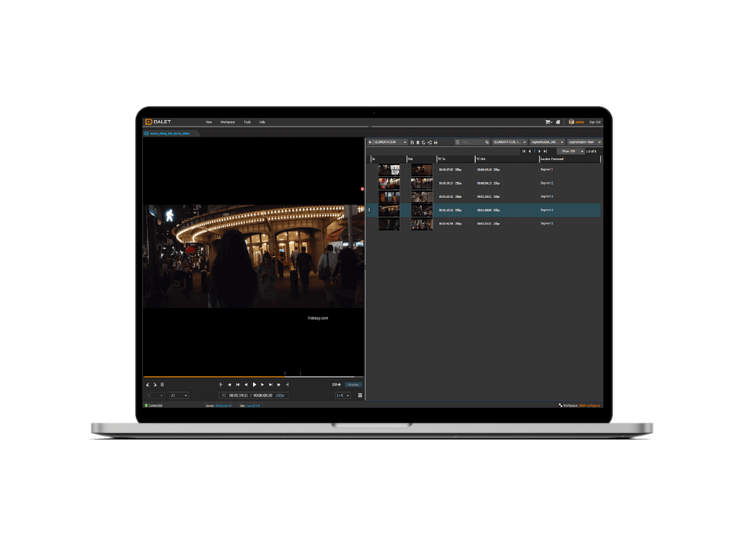Open the Tools menu
The image size is (746, 560).
click(x=247, y=122)
